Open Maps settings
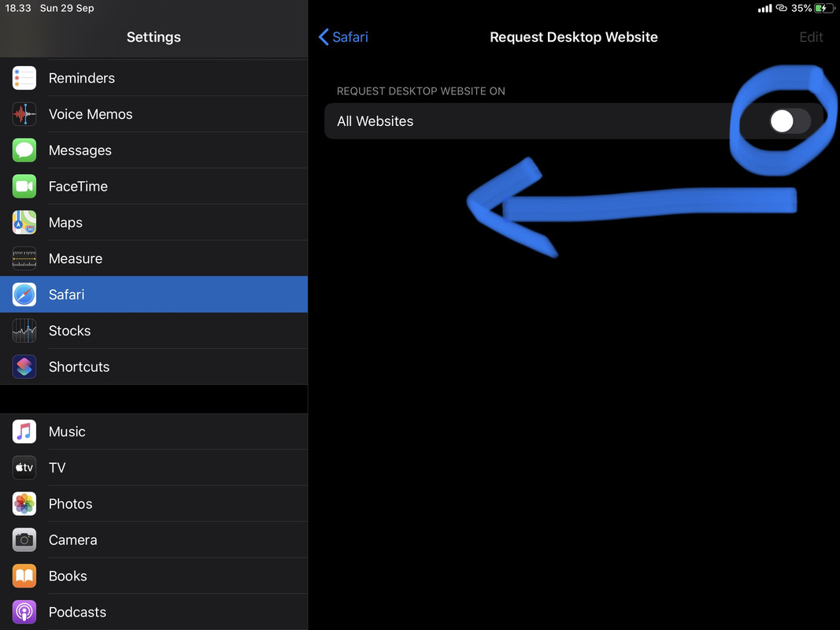Viewport: 840px width, 630px height. coord(154,222)
